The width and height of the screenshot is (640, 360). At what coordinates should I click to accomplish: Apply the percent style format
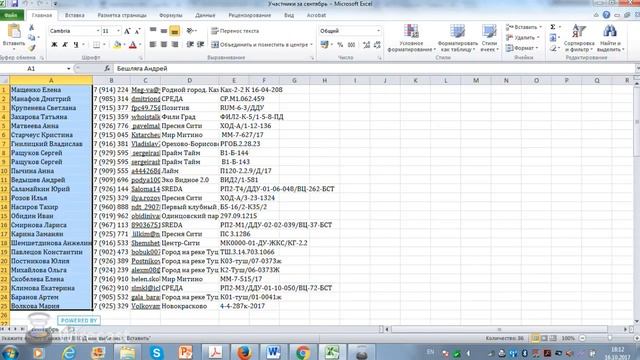click(x=340, y=45)
